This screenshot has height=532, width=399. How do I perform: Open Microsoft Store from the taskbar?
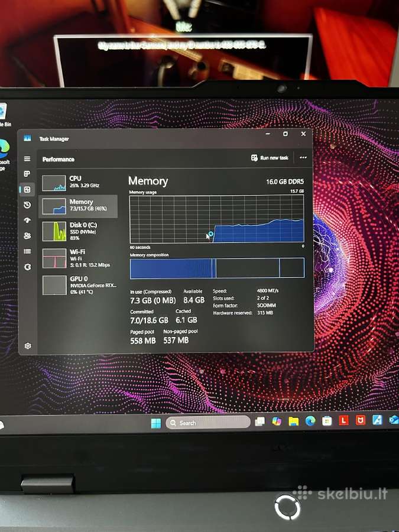[327, 421]
